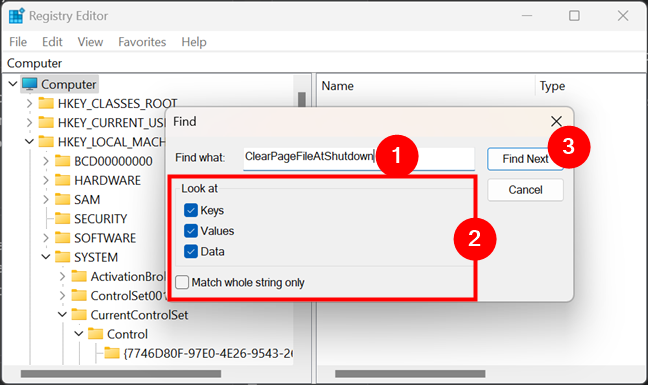Expand the SOFTWARE node
Screen dimensions: 648x385
pos(46,238)
